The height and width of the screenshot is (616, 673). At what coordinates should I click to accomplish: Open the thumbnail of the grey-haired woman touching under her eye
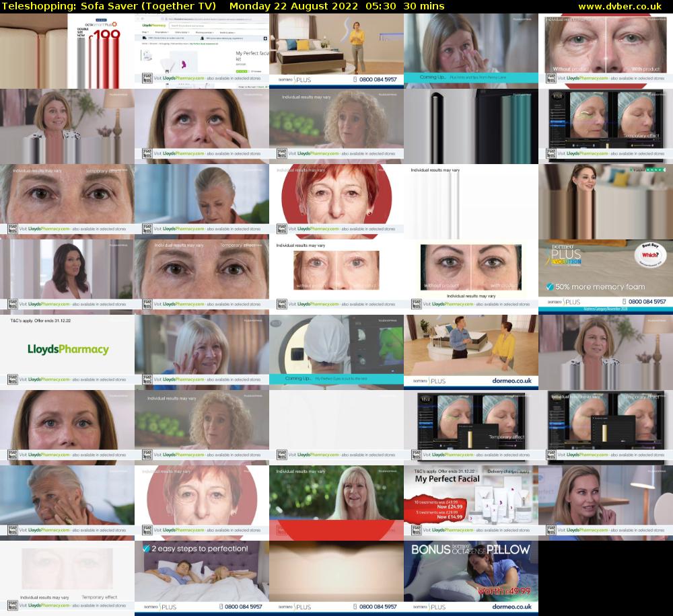pyautogui.click(x=67, y=503)
